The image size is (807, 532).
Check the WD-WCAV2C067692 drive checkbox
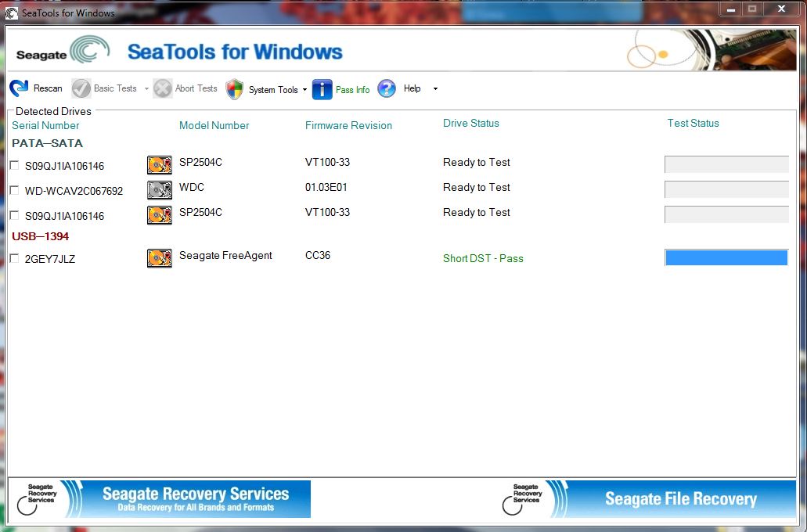click(14, 190)
